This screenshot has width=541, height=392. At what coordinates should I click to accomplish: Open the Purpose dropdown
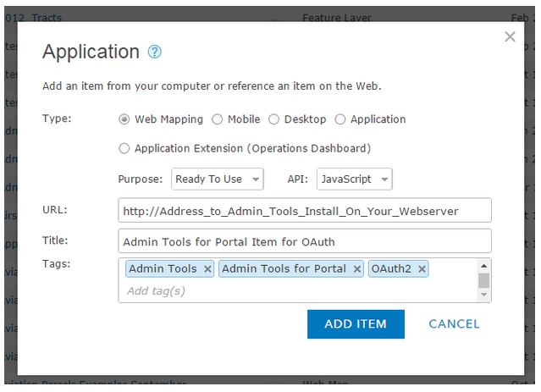(x=218, y=179)
